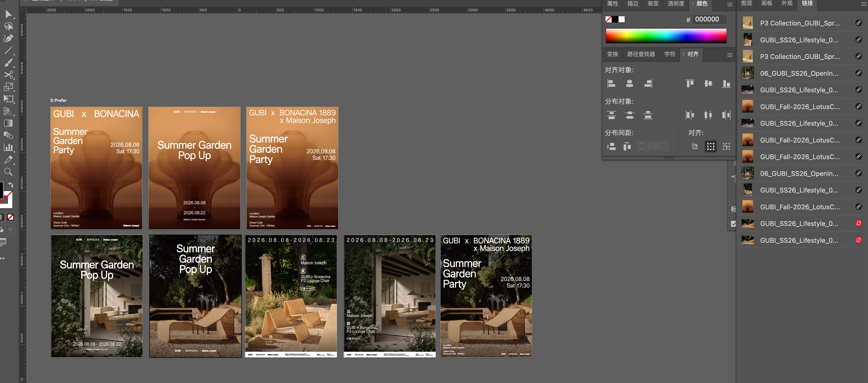Swap fill and stroke colors

(x=11, y=185)
